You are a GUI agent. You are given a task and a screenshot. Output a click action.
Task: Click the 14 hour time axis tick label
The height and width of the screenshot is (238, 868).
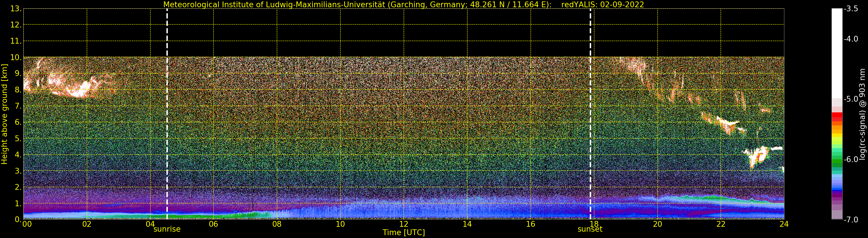(467, 224)
